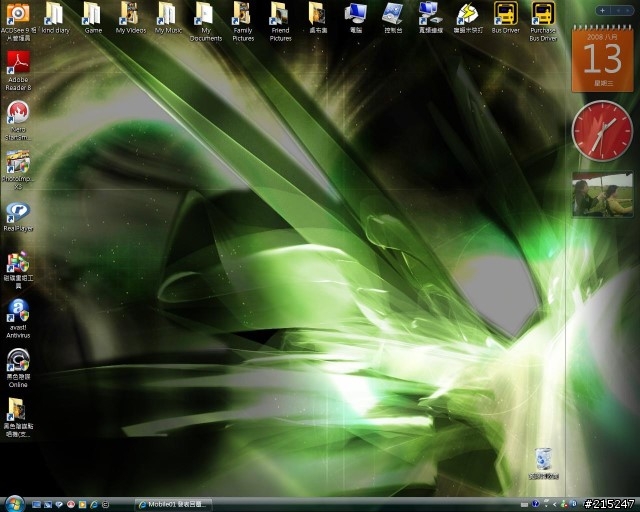Viewport: 640px width, 512px height.
Task: Launch the Bus Driver game icon
Action: (505, 14)
